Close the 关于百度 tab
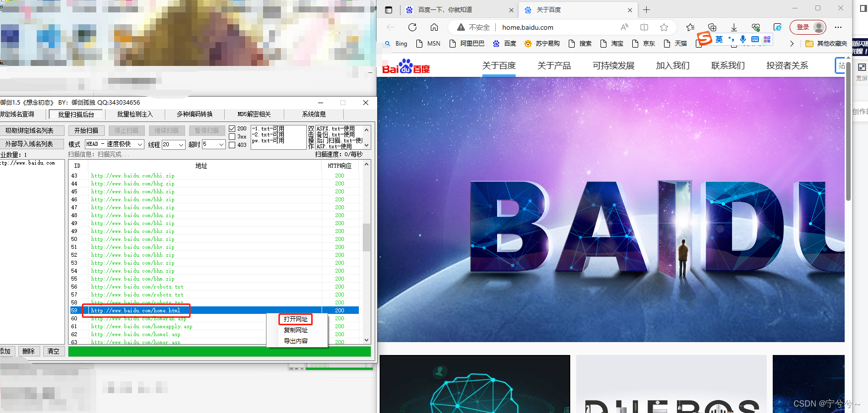868x413 pixels. click(630, 10)
